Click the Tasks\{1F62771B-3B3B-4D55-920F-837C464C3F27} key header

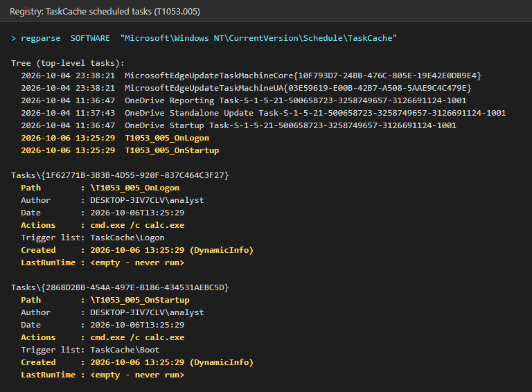(x=120, y=175)
